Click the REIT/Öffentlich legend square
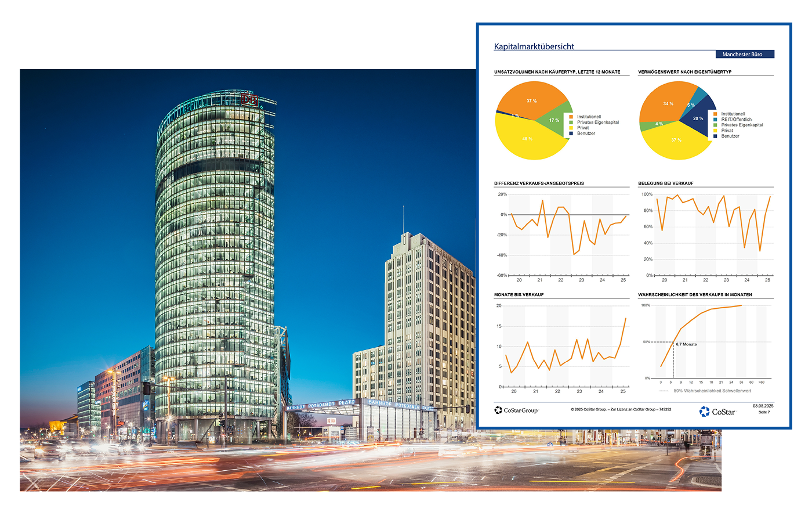812x519 pixels. click(716, 120)
